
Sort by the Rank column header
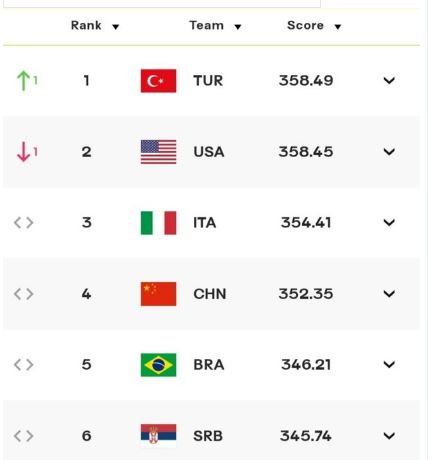95,25
